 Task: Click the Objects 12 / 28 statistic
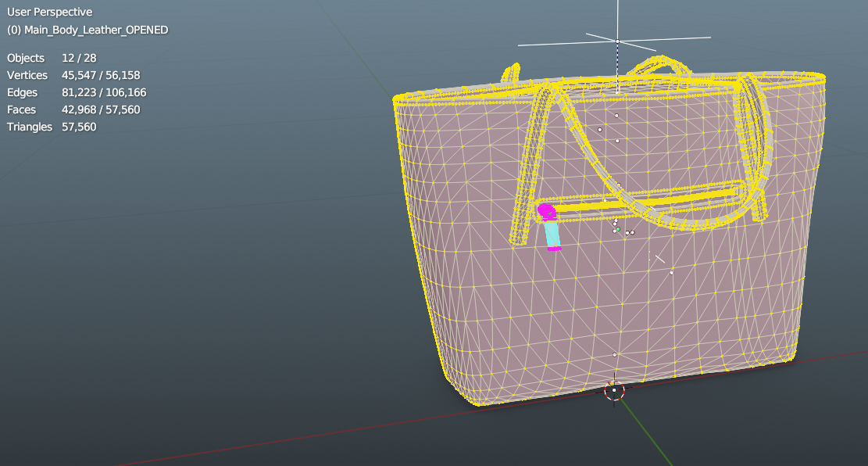pos(52,58)
